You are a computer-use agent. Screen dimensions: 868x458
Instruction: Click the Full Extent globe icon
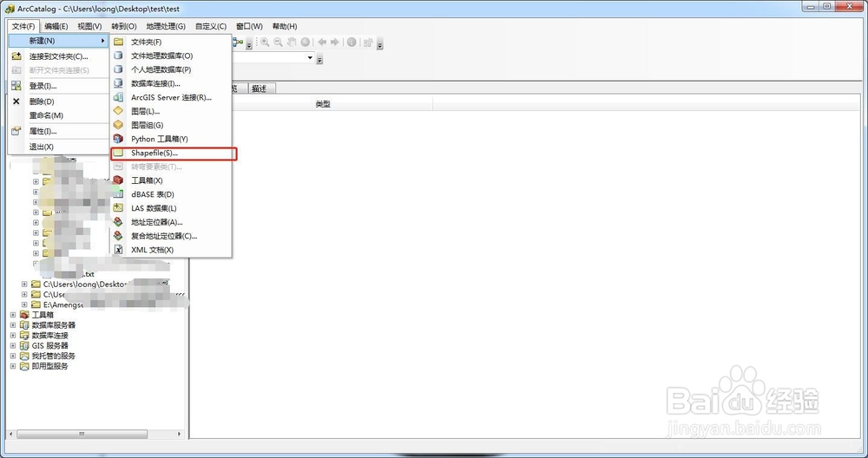pyautogui.click(x=305, y=42)
